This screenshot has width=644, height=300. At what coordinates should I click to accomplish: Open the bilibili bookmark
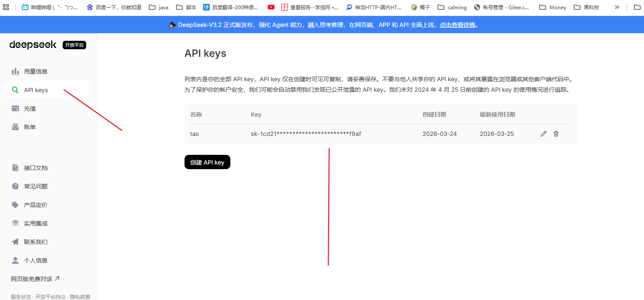tap(50, 7)
